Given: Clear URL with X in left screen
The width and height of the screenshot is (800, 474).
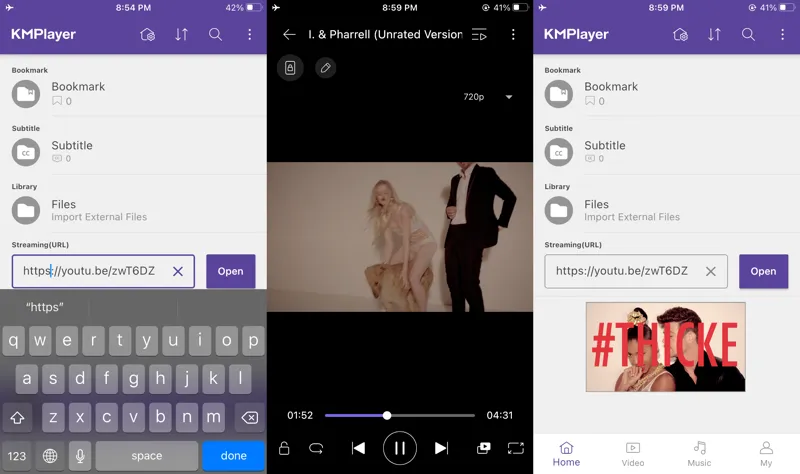Looking at the screenshot, I should point(178,271).
